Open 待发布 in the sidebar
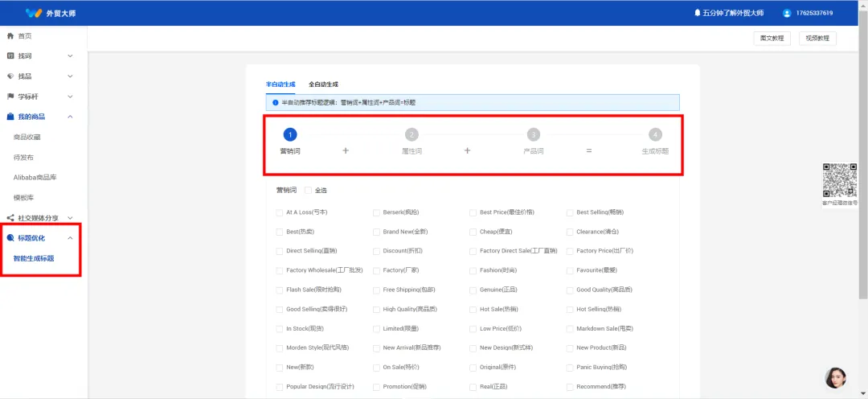The height and width of the screenshot is (399, 868). [x=24, y=158]
